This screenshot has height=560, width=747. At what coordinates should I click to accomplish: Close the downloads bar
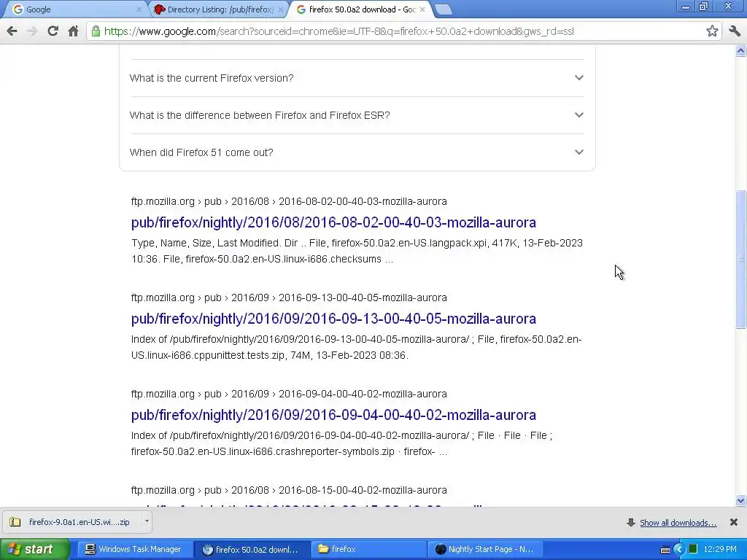[734, 522]
